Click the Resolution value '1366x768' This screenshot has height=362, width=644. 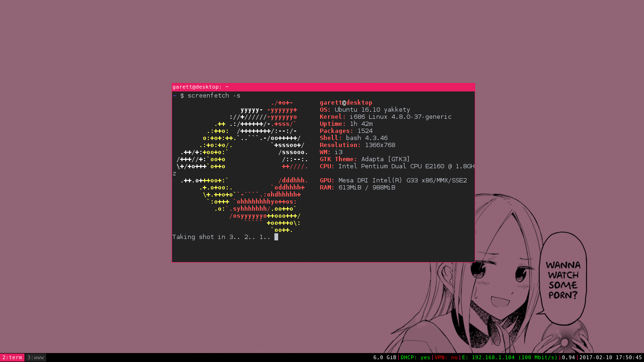pos(380,145)
